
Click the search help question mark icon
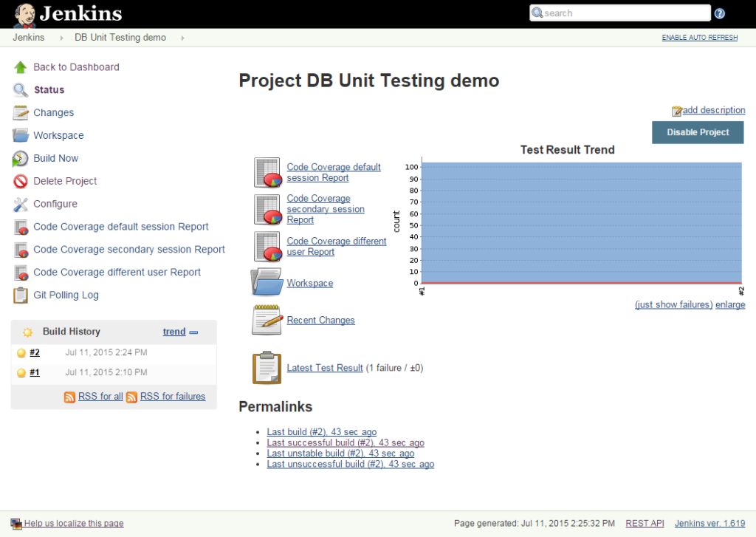[x=720, y=13]
